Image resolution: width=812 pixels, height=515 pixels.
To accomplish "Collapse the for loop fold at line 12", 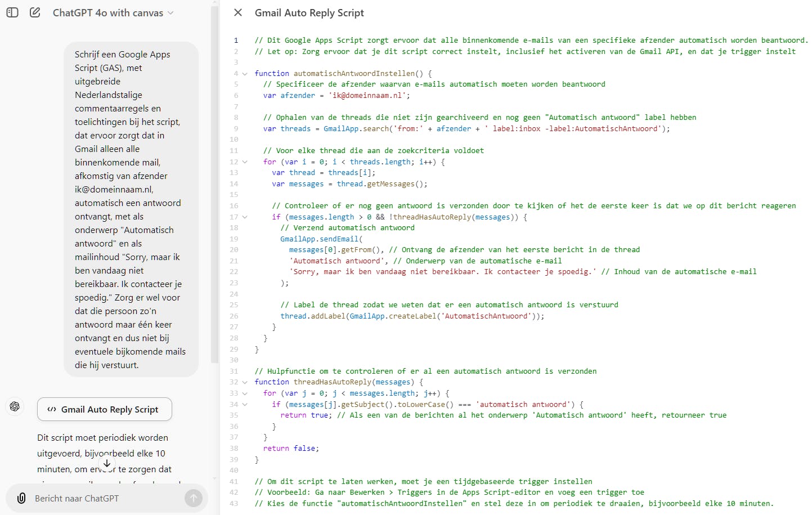I will pyautogui.click(x=245, y=162).
